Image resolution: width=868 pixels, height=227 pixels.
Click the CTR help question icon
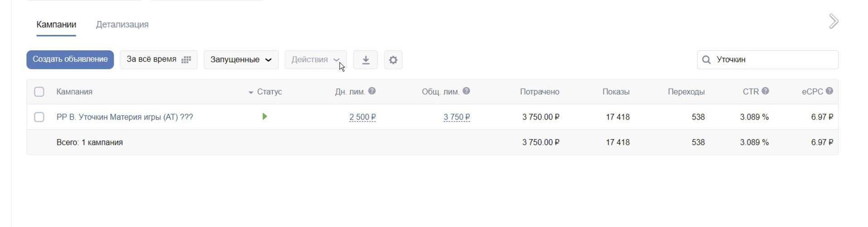(766, 91)
